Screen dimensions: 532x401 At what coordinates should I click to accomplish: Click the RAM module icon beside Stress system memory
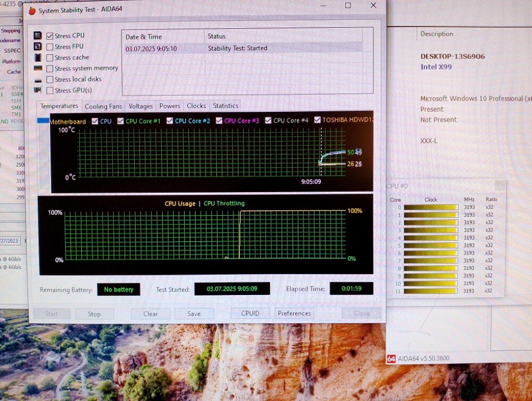tap(38, 68)
